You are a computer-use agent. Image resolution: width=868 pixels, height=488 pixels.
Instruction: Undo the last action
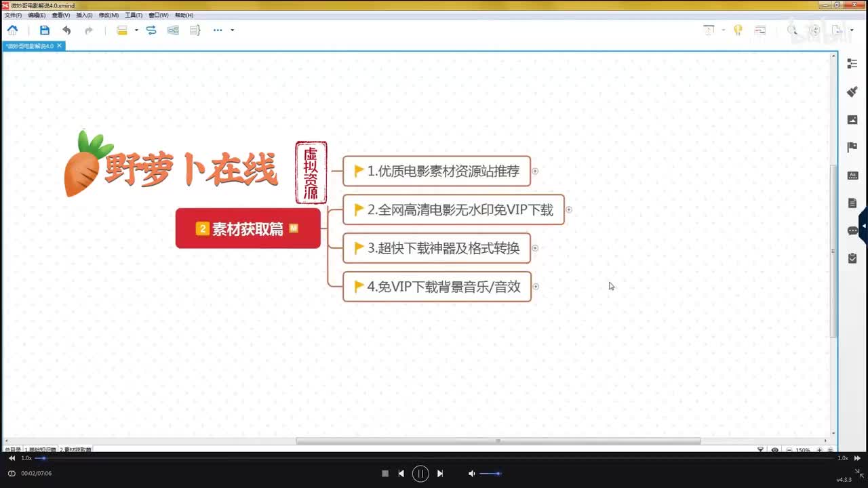(x=66, y=30)
